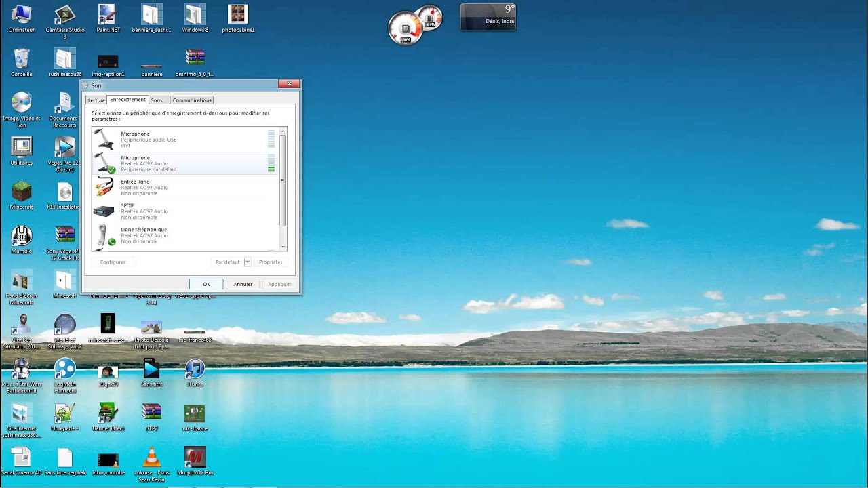Select the Entrée ligne device
Screen dimensions: 868x488
184,187
